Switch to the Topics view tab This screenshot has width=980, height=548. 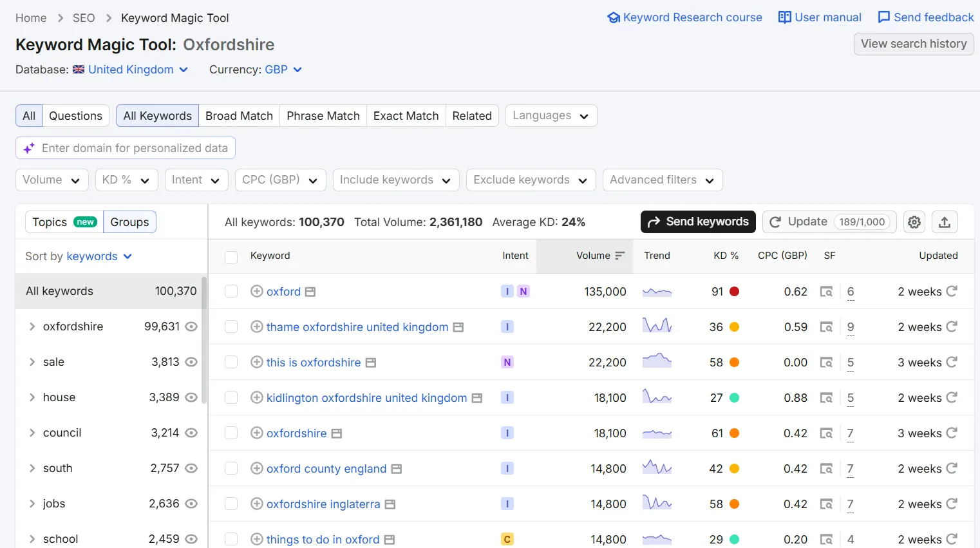[x=64, y=222]
